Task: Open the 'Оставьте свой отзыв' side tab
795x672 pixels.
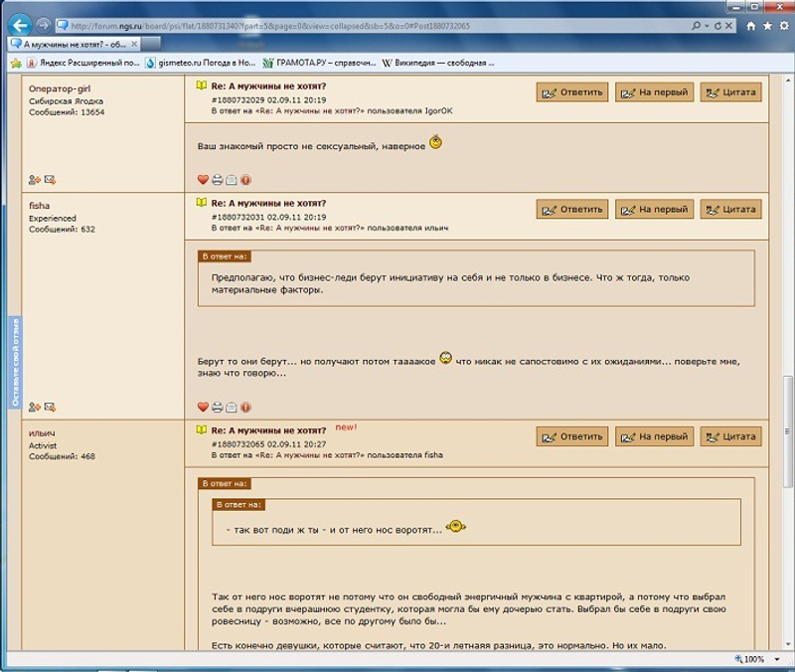Action: coord(15,362)
